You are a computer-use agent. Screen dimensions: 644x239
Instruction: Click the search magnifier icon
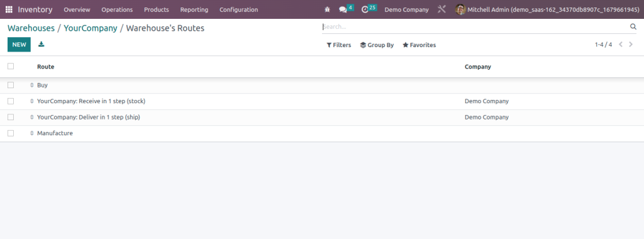633,27
